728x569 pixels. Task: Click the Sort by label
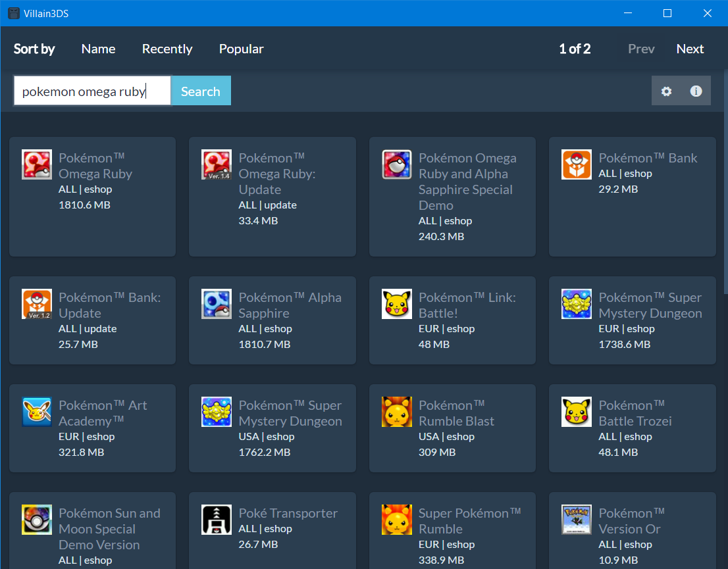click(34, 49)
